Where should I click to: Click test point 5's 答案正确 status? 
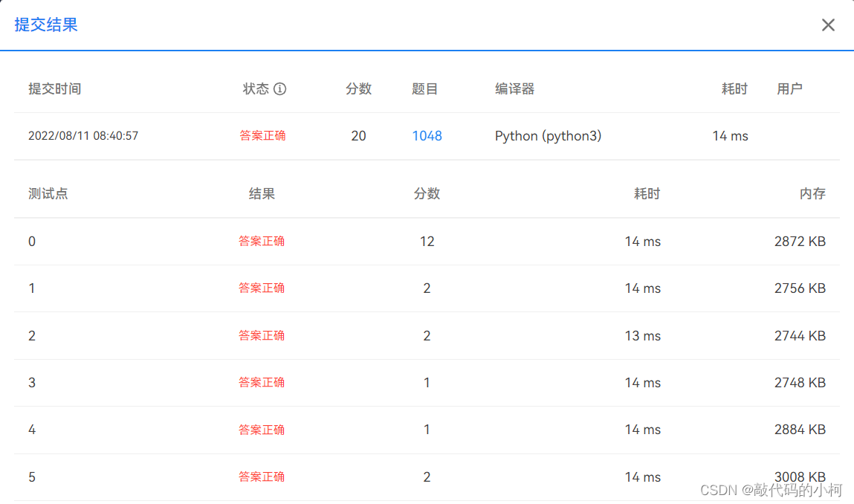coord(262,476)
